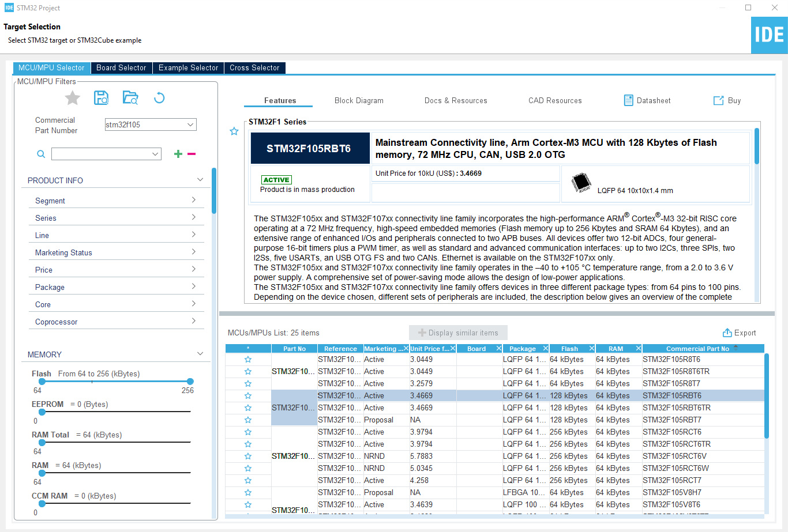
Task: Favorite the STM32F105R8T6 row with its star
Action: click(x=248, y=360)
